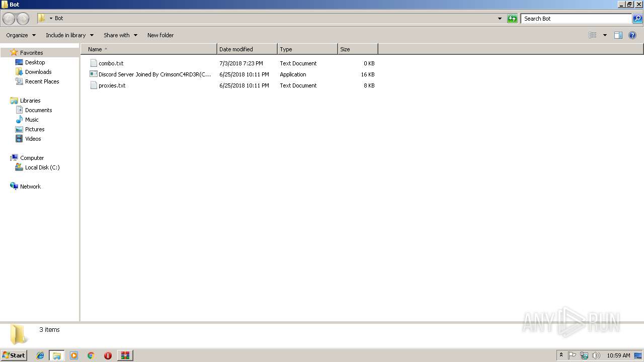
Task: Show hidden tray icons arrow
Action: coord(561,355)
